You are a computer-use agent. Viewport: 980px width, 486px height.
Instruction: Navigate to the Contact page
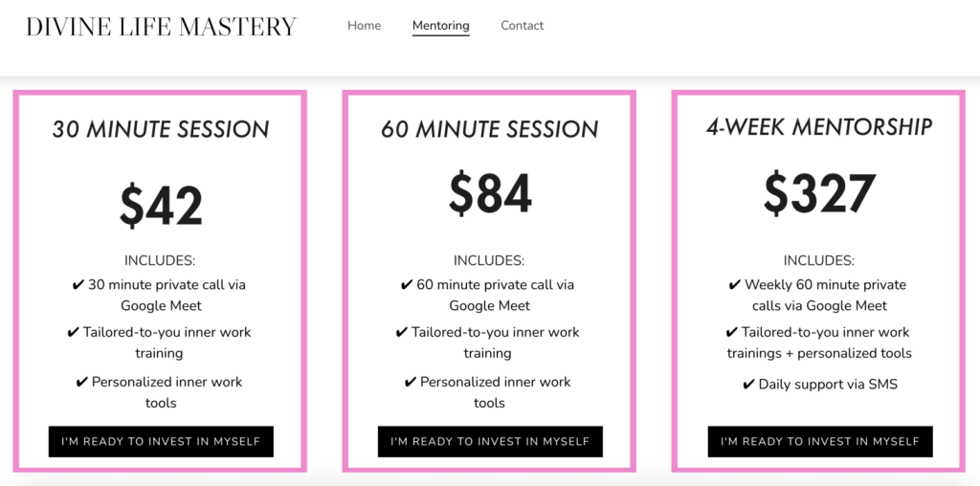click(522, 26)
